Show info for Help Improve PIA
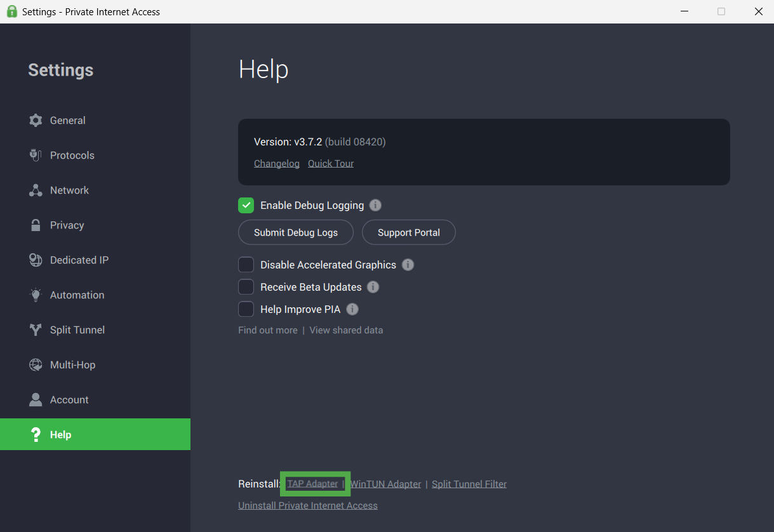 (x=352, y=309)
